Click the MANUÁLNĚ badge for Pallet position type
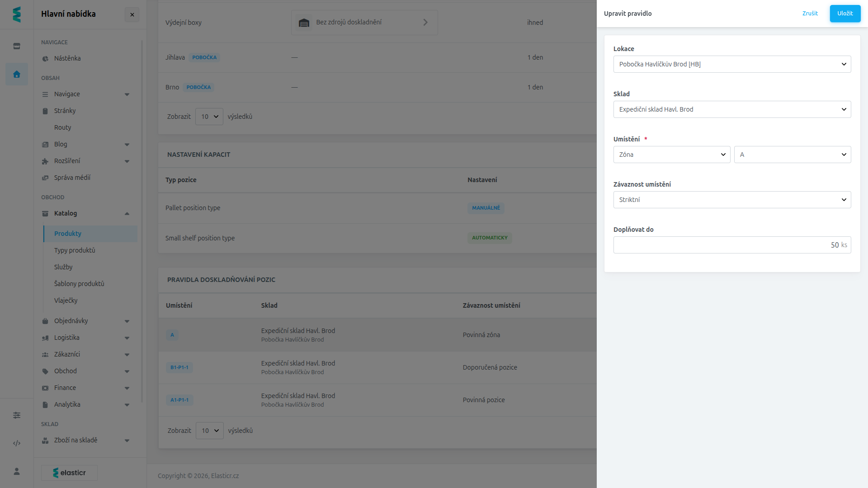This screenshot has width=868, height=488. pyautogui.click(x=486, y=208)
